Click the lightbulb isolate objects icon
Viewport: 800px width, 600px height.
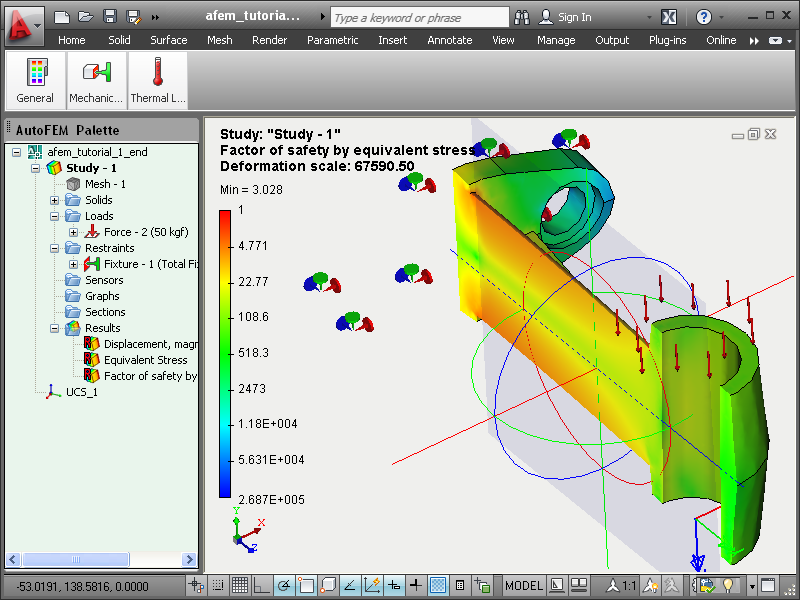(x=729, y=585)
